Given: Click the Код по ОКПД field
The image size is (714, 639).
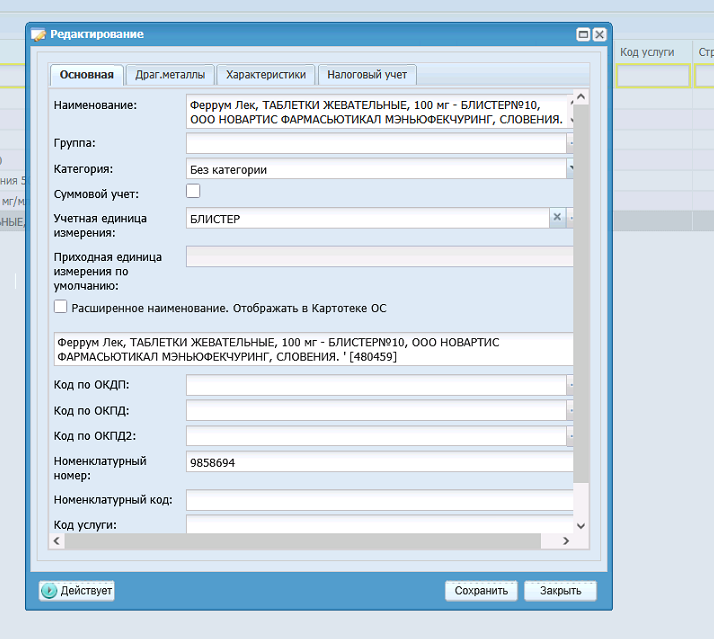Looking at the screenshot, I should pos(376,410).
